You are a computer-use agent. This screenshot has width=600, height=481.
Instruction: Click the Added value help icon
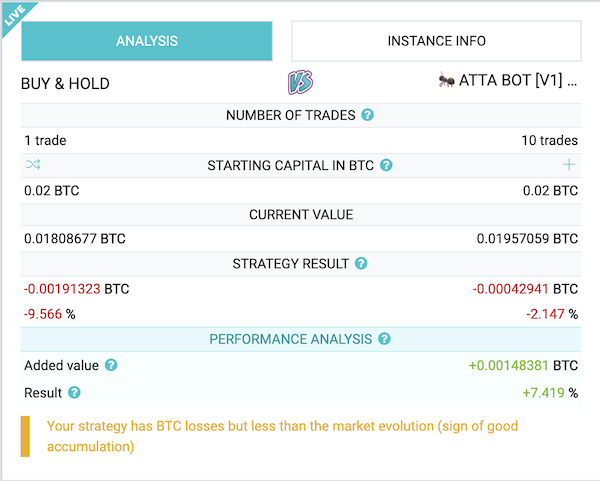[x=111, y=365]
